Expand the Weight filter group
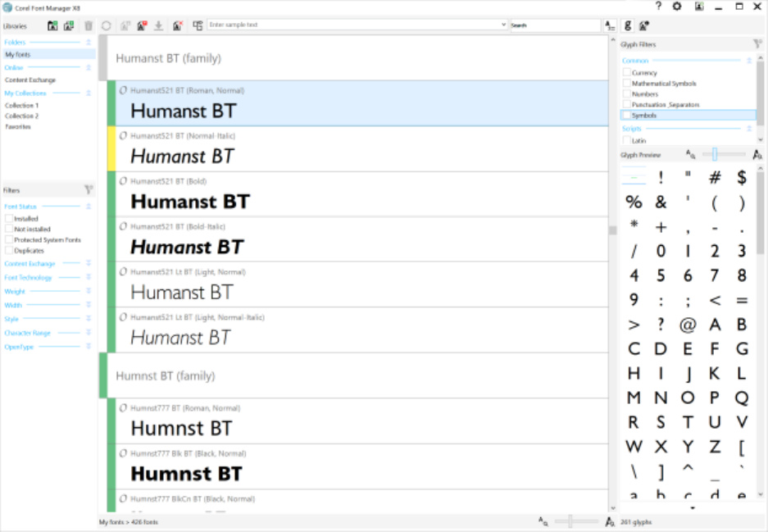 click(89, 291)
